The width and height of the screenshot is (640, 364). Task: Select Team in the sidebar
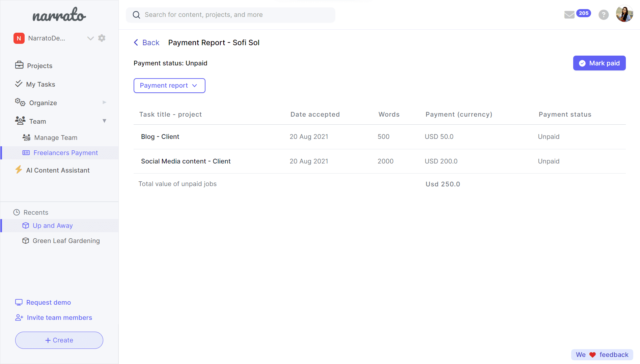[37, 121]
